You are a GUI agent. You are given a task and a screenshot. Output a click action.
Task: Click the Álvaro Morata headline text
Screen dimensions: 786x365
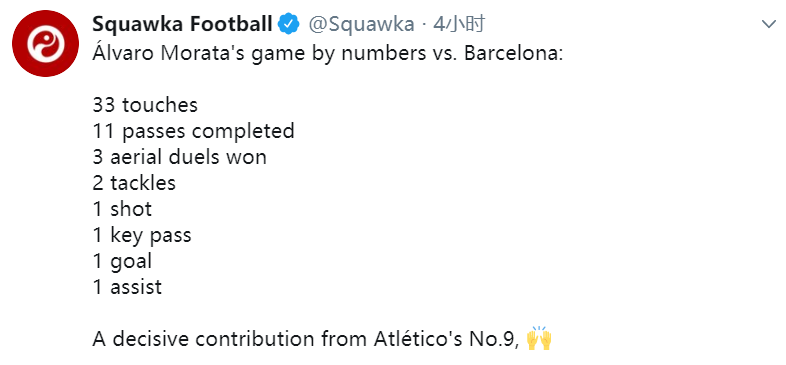(328, 53)
